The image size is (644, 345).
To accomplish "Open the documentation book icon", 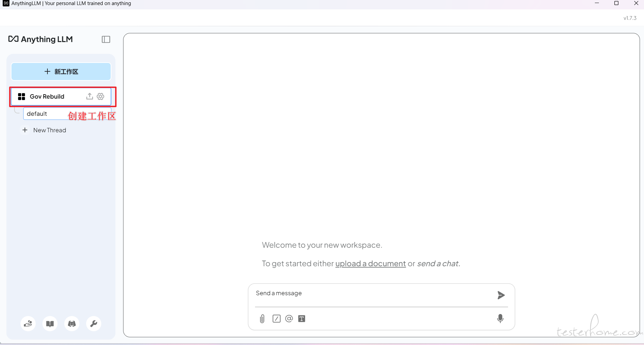I will 50,324.
